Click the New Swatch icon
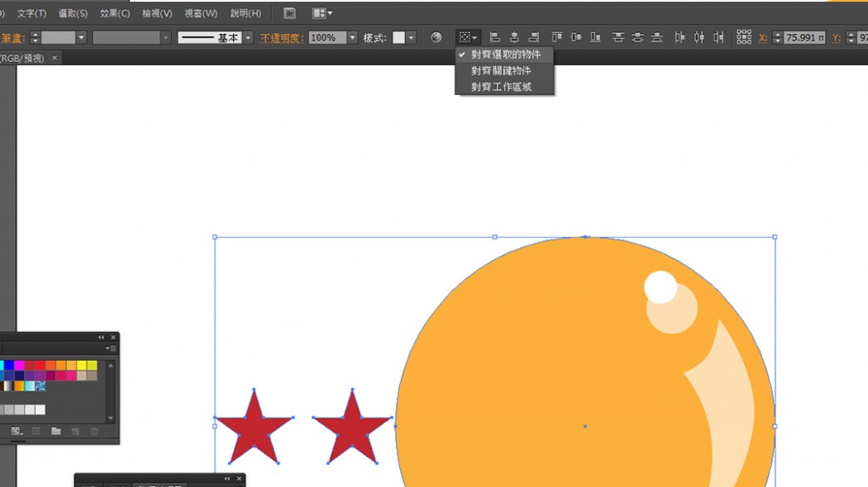 (x=75, y=431)
